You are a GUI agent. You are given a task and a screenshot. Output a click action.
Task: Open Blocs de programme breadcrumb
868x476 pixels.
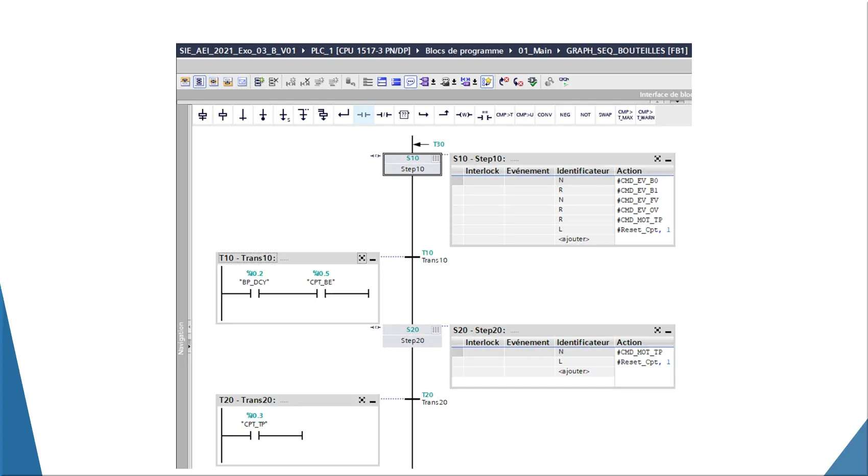click(464, 51)
